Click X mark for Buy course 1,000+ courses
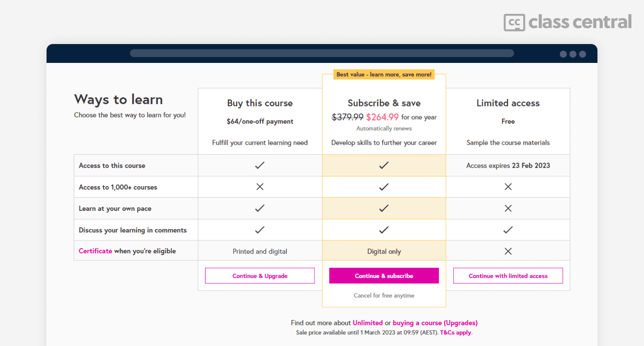Viewport: 644px width, 346px height. click(260, 187)
